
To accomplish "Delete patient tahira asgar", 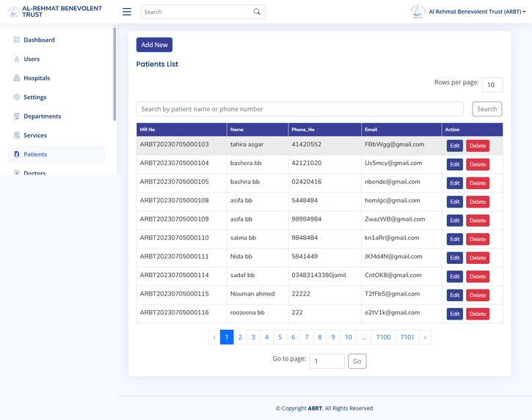I will pyautogui.click(x=478, y=146).
